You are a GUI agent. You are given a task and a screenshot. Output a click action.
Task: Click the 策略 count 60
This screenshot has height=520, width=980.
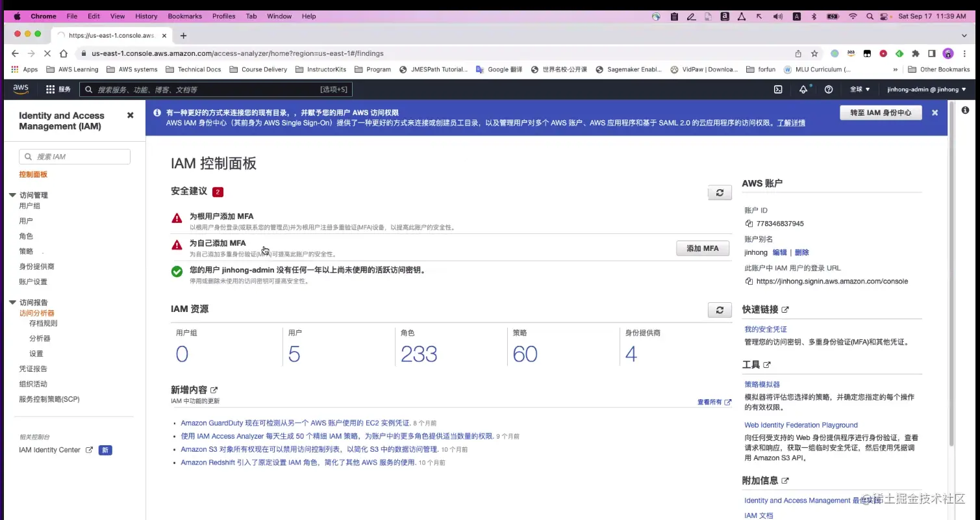525,354
